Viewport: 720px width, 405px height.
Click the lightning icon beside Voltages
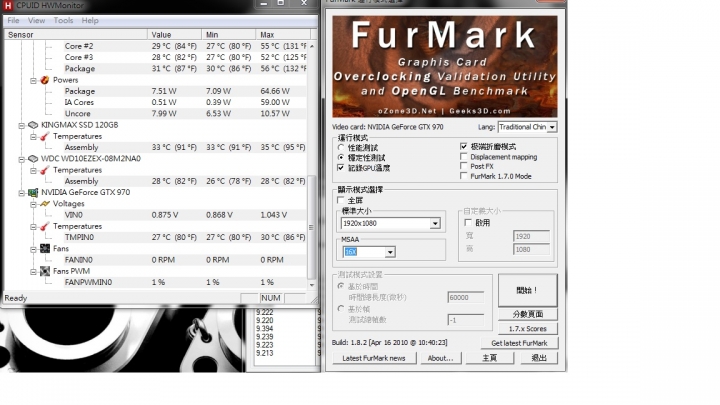pos(45,203)
